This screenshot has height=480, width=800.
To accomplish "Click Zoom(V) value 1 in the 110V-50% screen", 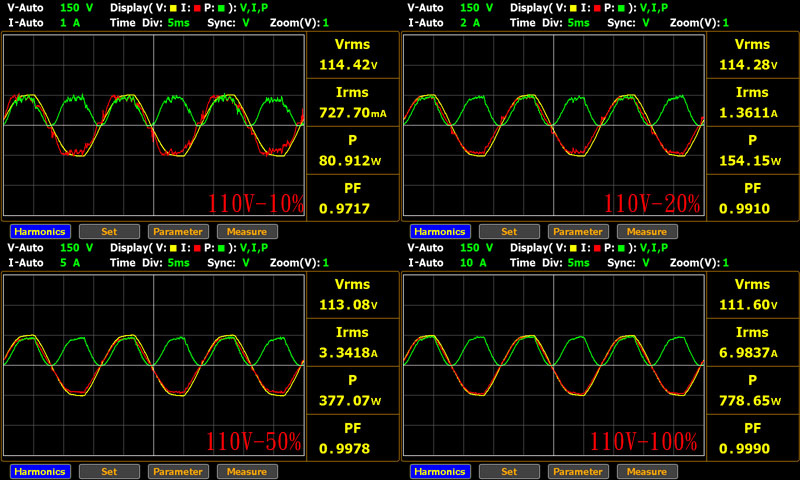I will coord(326,263).
